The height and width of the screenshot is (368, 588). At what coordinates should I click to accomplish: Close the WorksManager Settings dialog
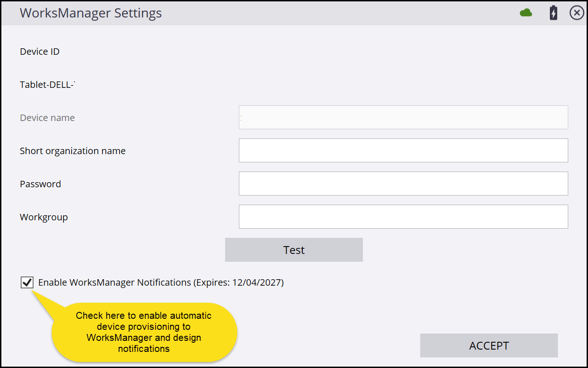[x=577, y=13]
